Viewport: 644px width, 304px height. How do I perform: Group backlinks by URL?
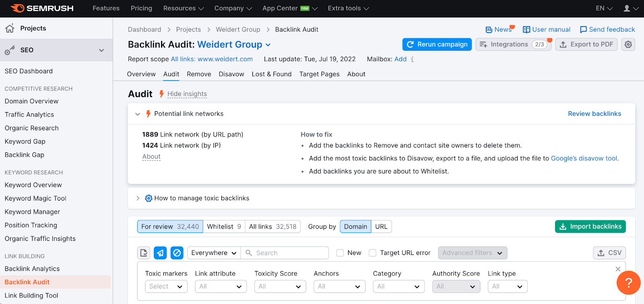coord(381,226)
